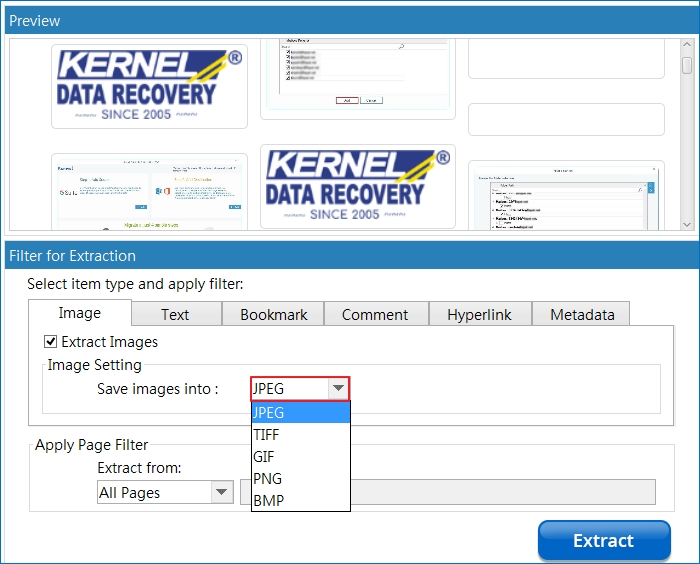The height and width of the screenshot is (564, 700).
Task: Select the bottom-left webpage screenshot thumbnail
Action: [x=149, y=192]
